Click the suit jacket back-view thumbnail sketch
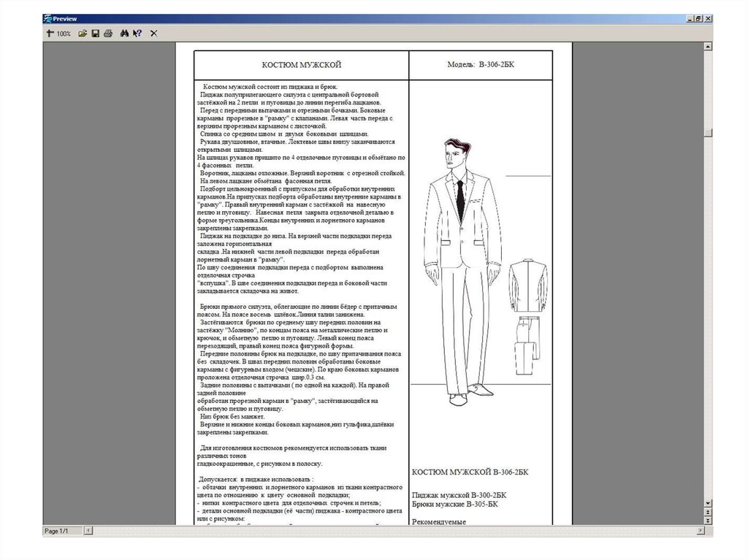The height and width of the screenshot is (560, 748). [527, 285]
